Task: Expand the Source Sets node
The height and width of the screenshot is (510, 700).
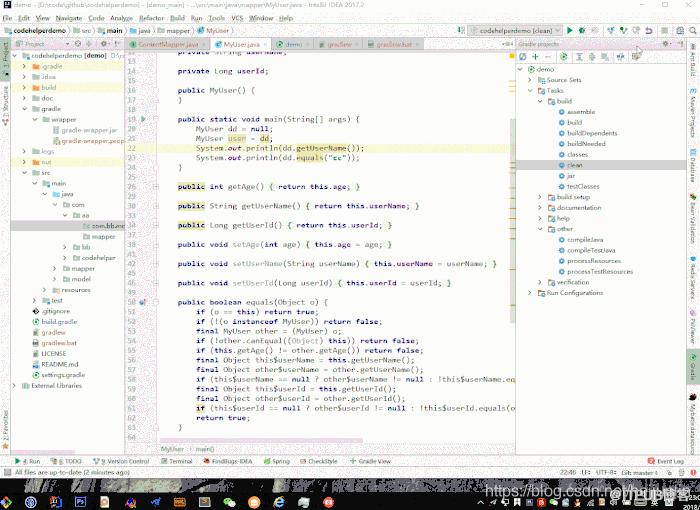Action: pyautogui.click(x=530, y=80)
